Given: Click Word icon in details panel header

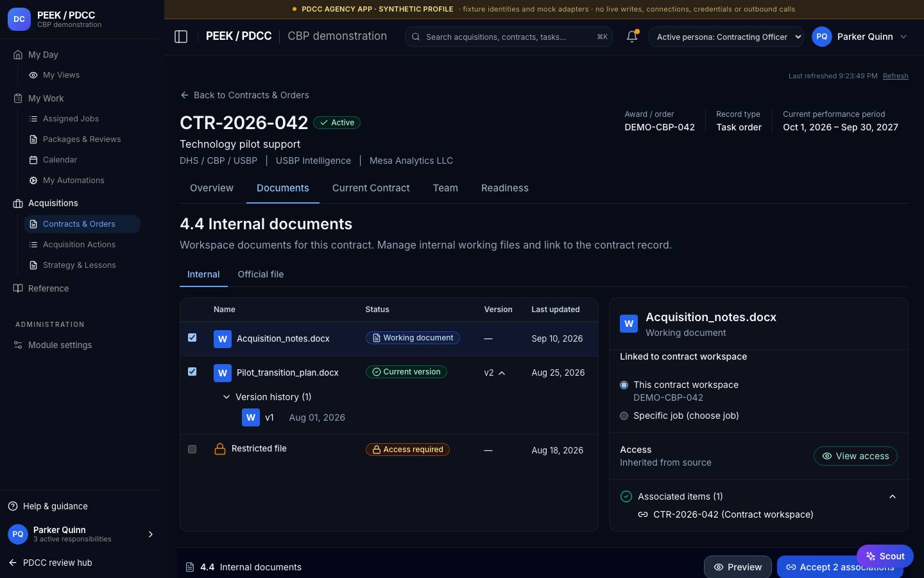Looking at the screenshot, I should click(629, 324).
